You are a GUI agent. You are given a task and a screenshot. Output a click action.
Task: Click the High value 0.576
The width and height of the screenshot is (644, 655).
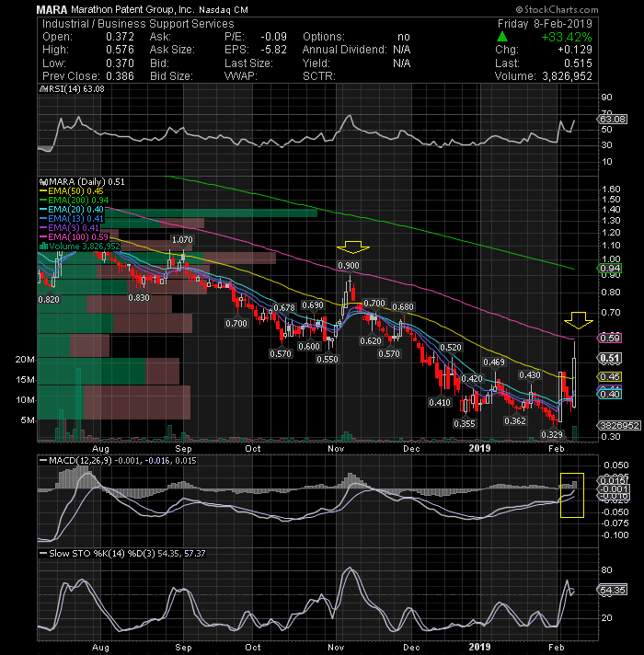point(120,50)
